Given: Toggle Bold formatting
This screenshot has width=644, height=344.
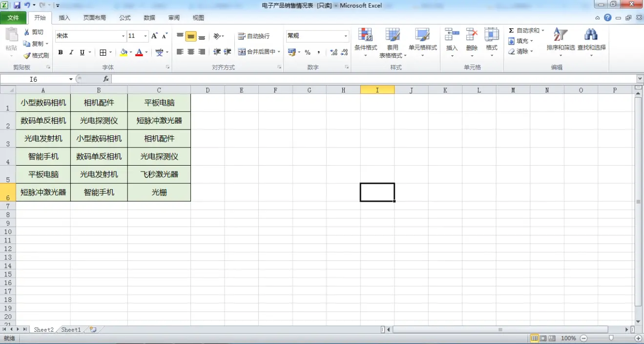Looking at the screenshot, I should click(61, 52).
